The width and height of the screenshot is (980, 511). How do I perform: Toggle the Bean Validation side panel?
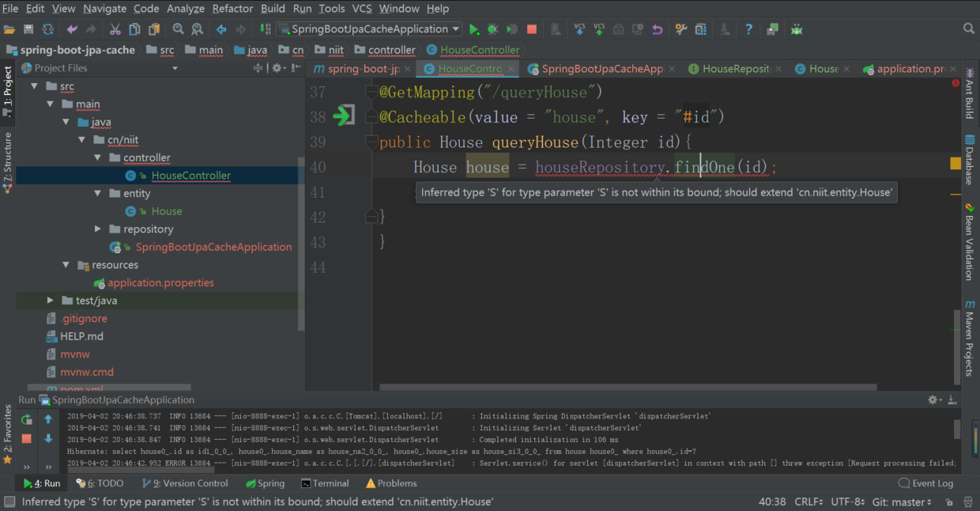click(970, 242)
